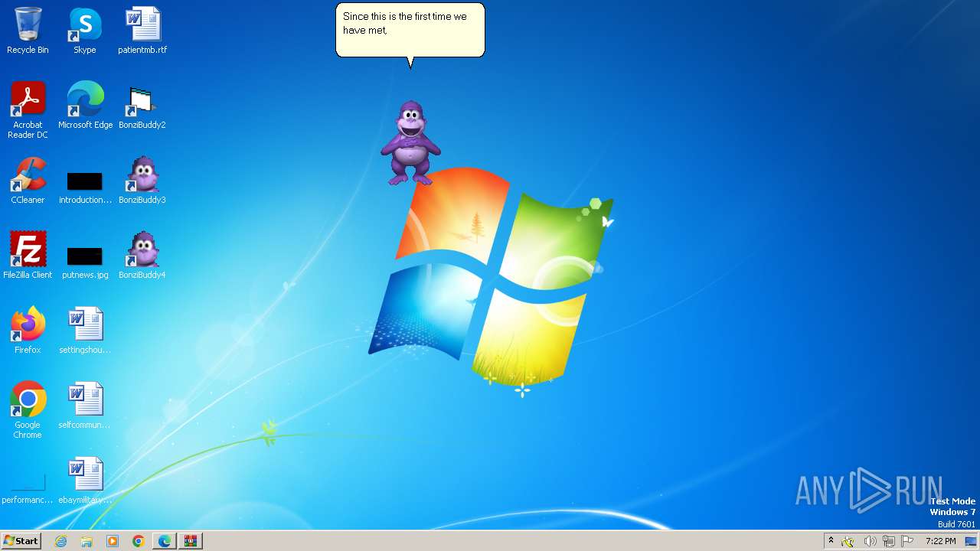This screenshot has height=551, width=980.
Task: Select the Microsoft Edge desktop shortcut
Action: click(x=85, y=106)
